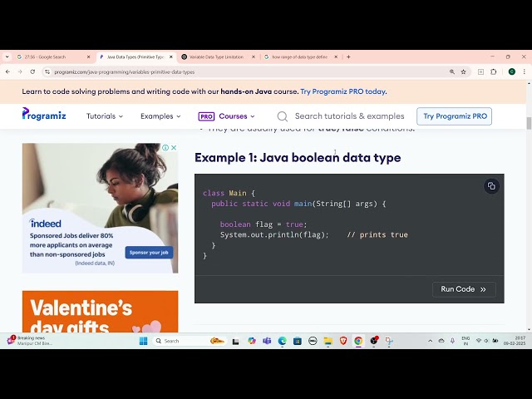Click the ENG IN language indicator

tap(465, 341)
